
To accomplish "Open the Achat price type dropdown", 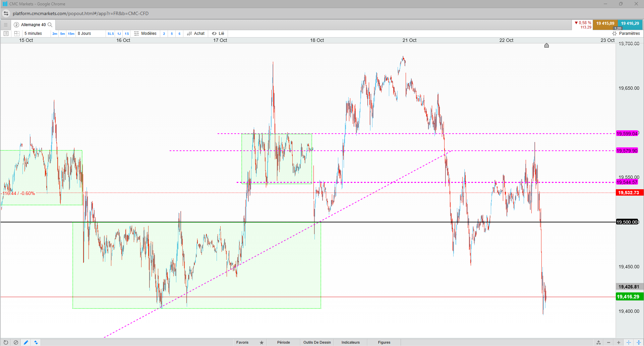I will click(x=196, y=33).
